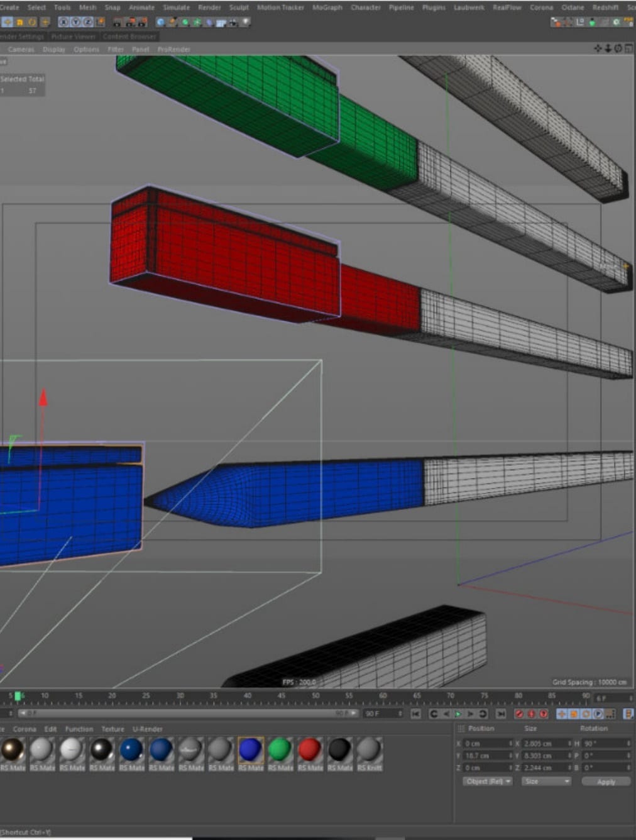Play the animation forwards

click(x=458, y=714)
